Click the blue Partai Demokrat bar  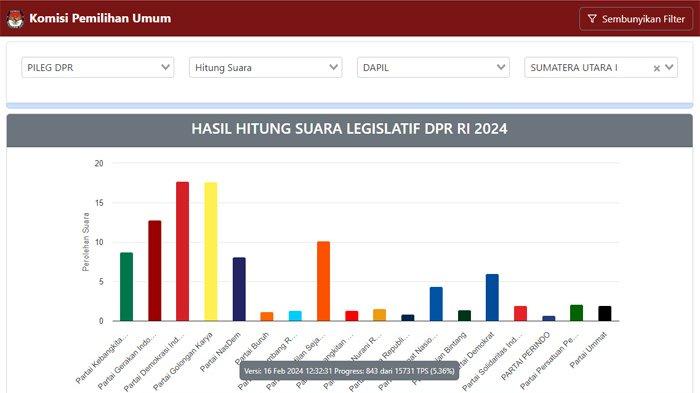pos(492,297)
